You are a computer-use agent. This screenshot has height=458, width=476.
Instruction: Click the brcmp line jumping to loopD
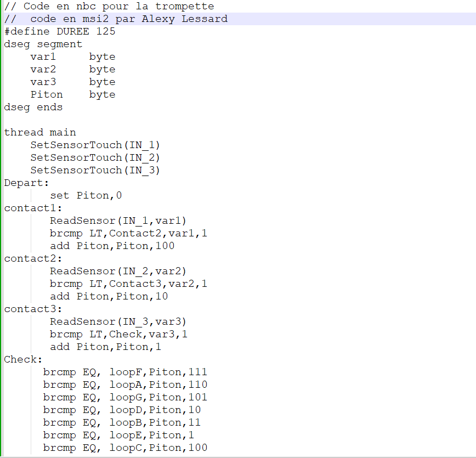pyautogui.click(x=122, y=410)
